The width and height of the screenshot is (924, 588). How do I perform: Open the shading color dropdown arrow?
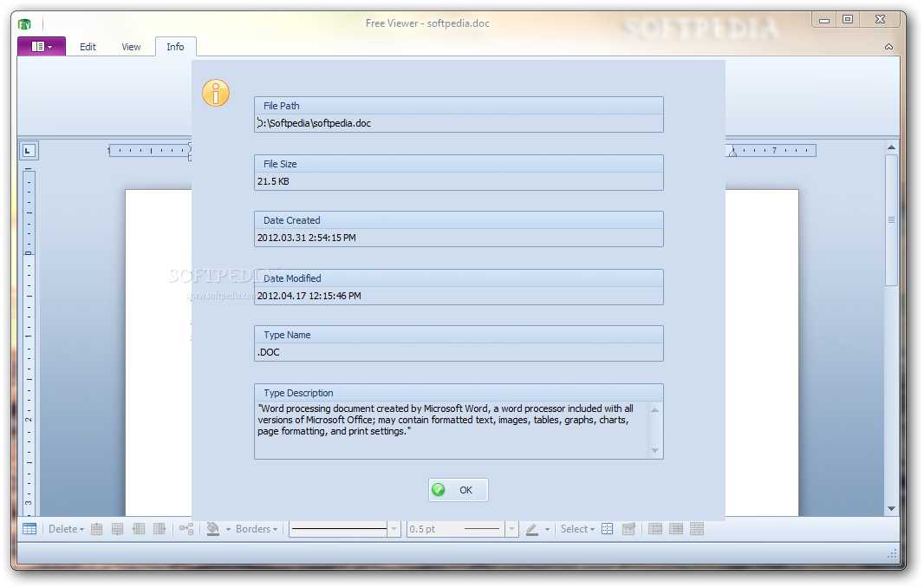(228, 530)
